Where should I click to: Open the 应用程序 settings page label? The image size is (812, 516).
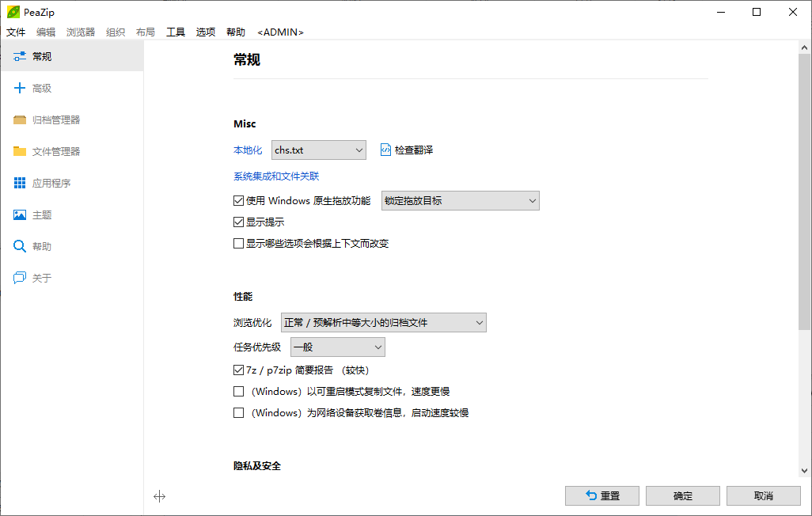51,183
